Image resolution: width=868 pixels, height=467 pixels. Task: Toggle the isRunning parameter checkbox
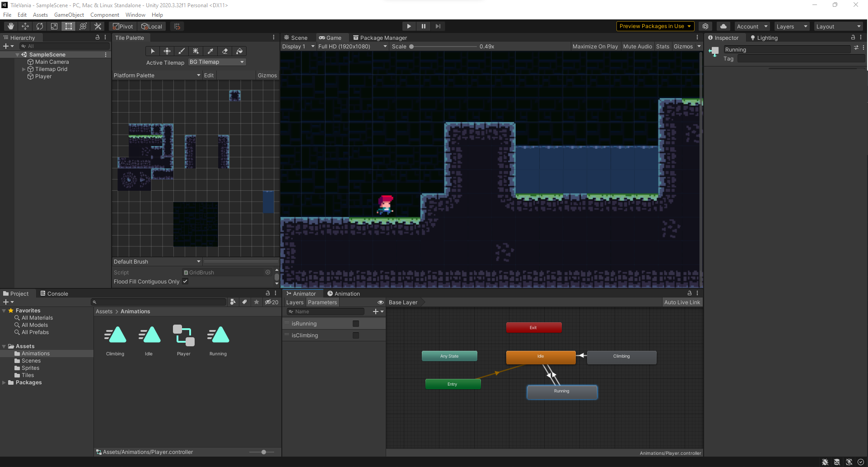(x=356, y=324)
